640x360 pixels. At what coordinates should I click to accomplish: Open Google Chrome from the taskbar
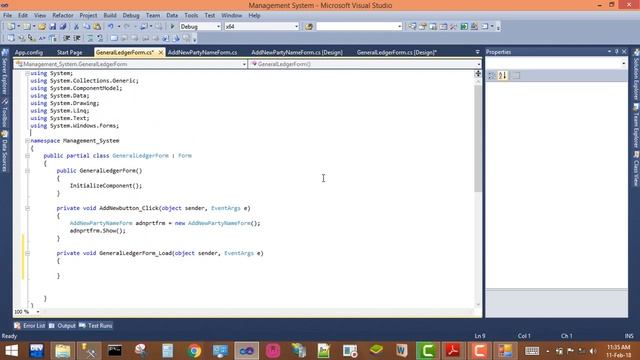[194, 351]
